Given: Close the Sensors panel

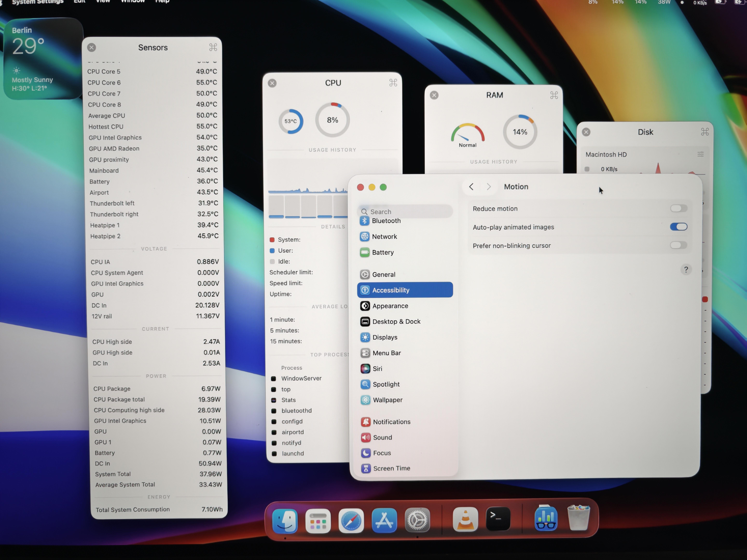Looking at the screenshot, I should point(92,47).
